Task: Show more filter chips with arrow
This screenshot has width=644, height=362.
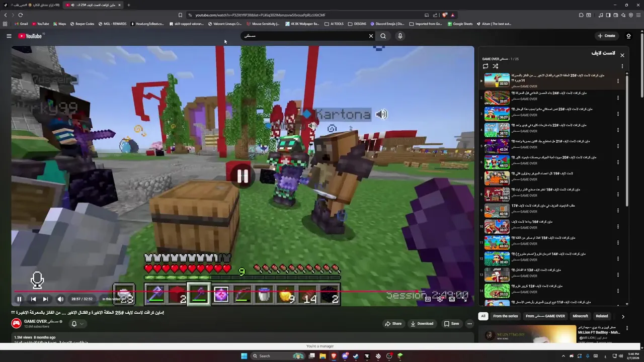Action: pyautogui.click(x=623, y=316)
